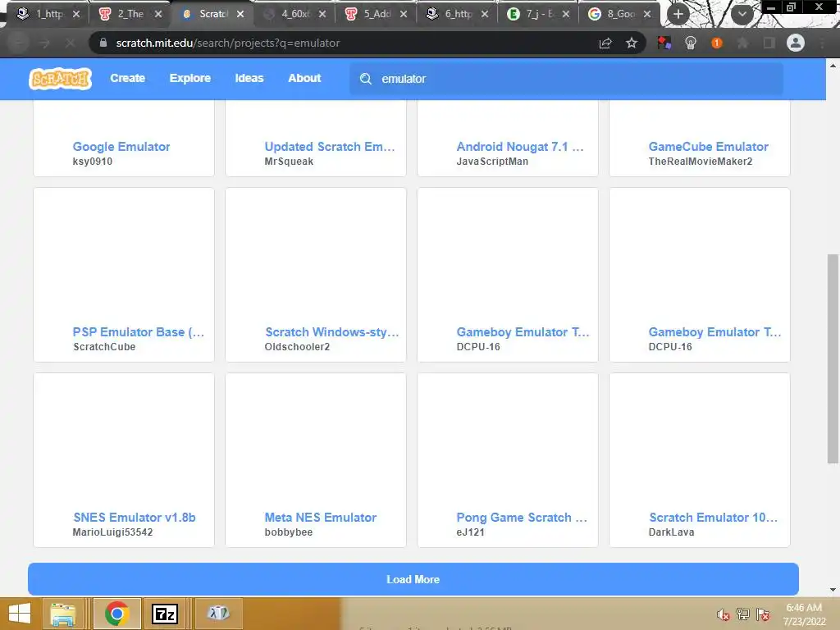
Task: Open the Pong Game Scratch project
Action: pyautogui.click(x=522, y=518)
